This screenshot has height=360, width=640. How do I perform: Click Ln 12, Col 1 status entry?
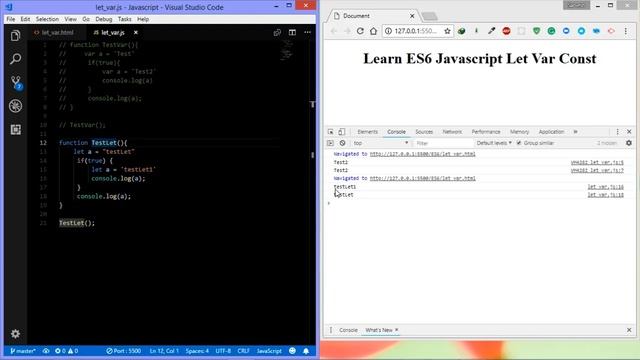click(x=164, y=351)
